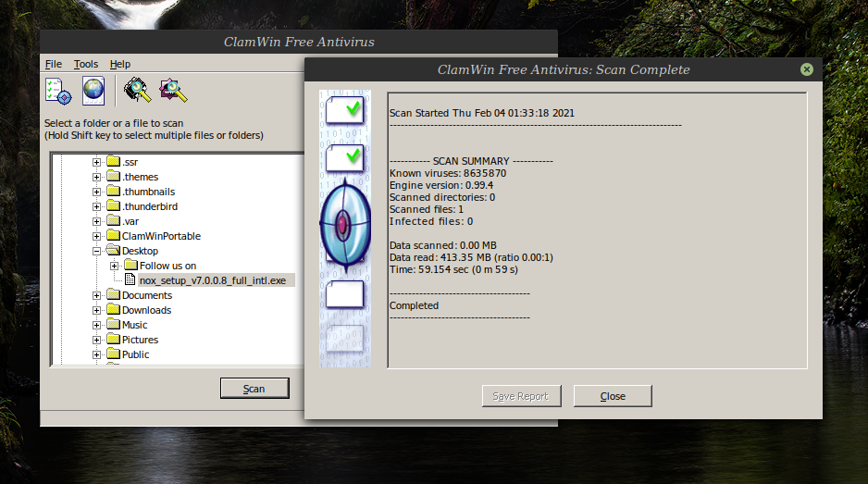Screen dimensions: 868x484
Task: Open the Help menu
Action: pyautogui.click(x=120, y=64)
